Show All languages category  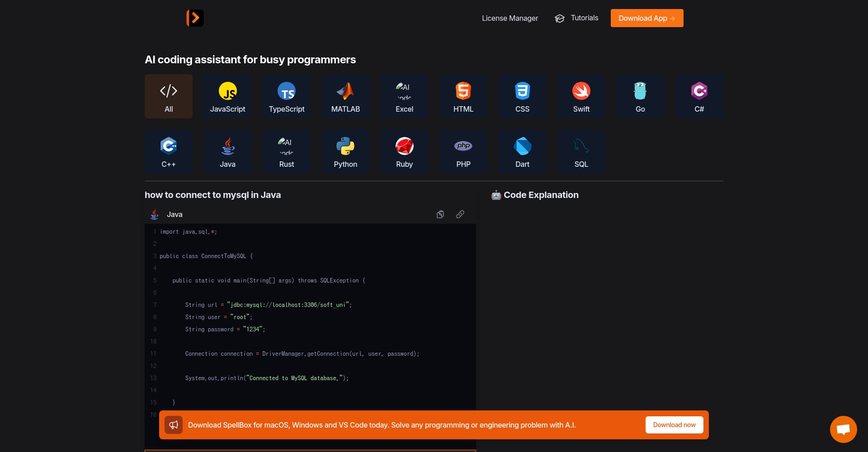[169, 97]
